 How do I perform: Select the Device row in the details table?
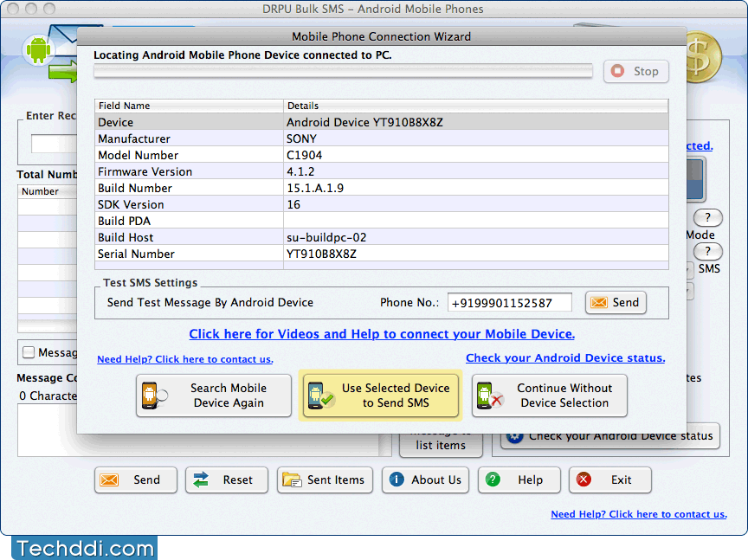point(382,122)
